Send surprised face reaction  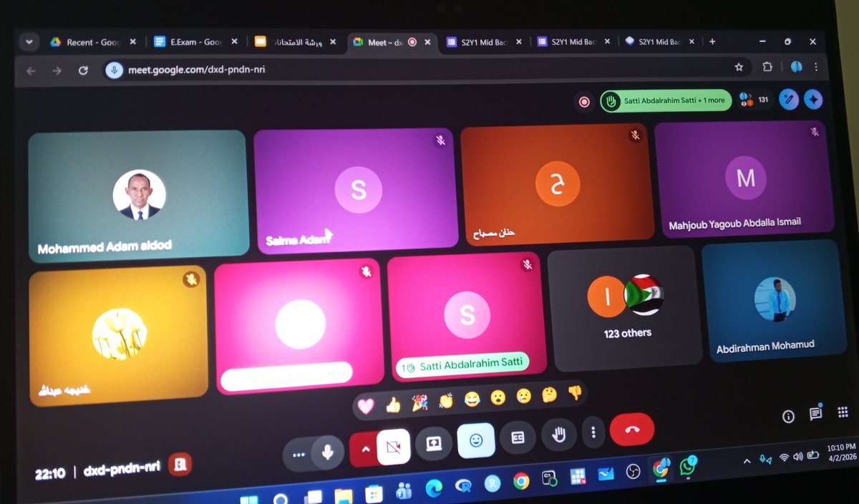pos(498,397)
